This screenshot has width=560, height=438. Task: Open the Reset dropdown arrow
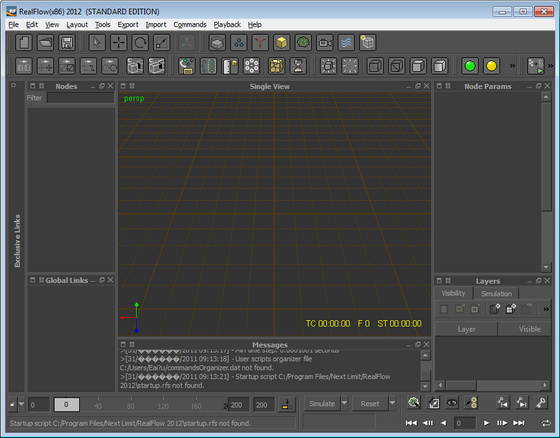392,403
